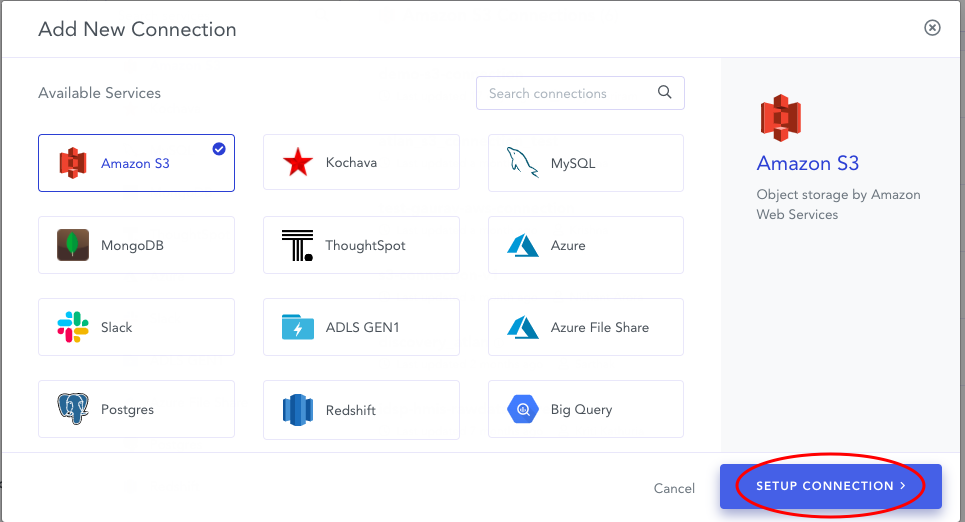Click the Redshift blue columns icon

[298, 410]
